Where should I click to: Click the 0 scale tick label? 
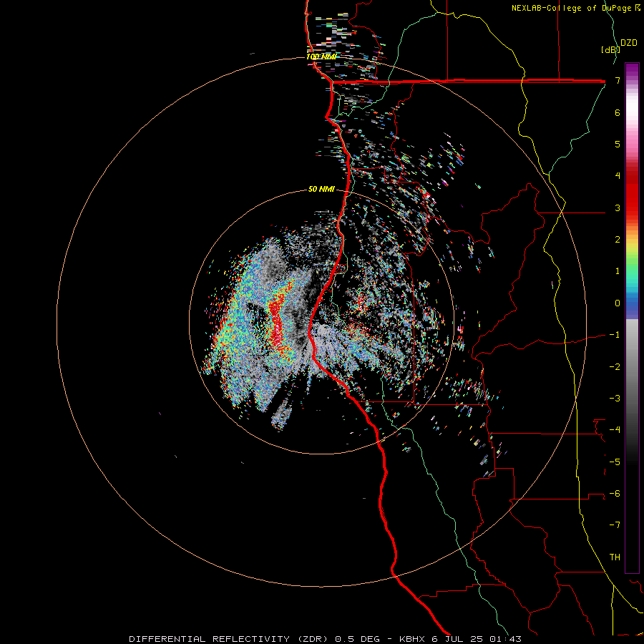pos(618,303)
